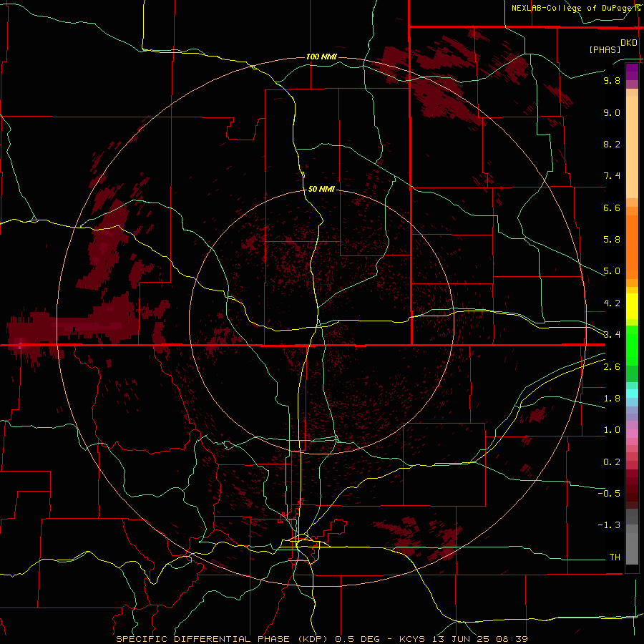Click the [PHAS] units label

click(x=605, y=49)
